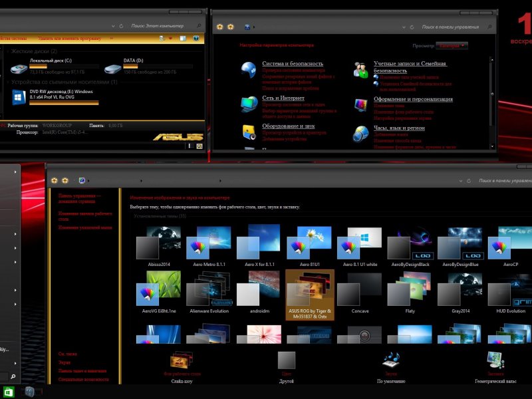The image size is (532, 399).
Task: Open the Оформление и персонализация category
Action: click(413, 99)
